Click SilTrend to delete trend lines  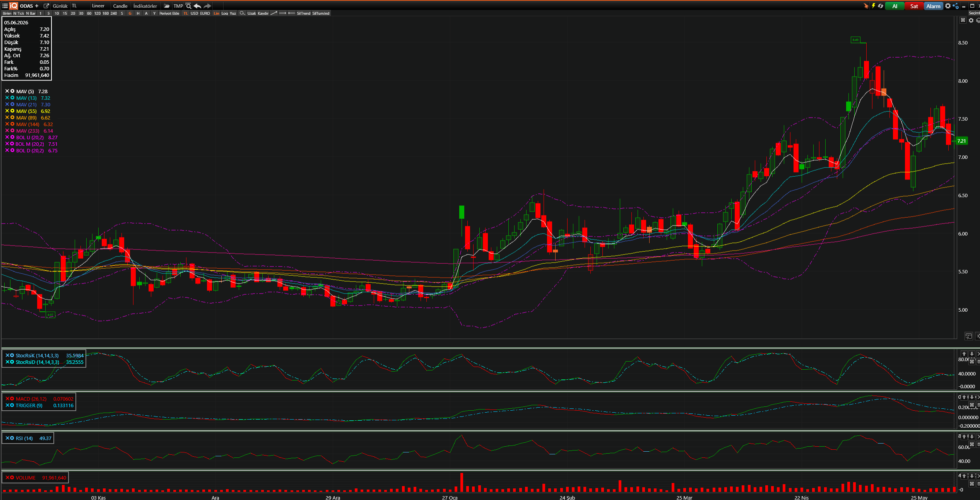(x=303, y=13)
